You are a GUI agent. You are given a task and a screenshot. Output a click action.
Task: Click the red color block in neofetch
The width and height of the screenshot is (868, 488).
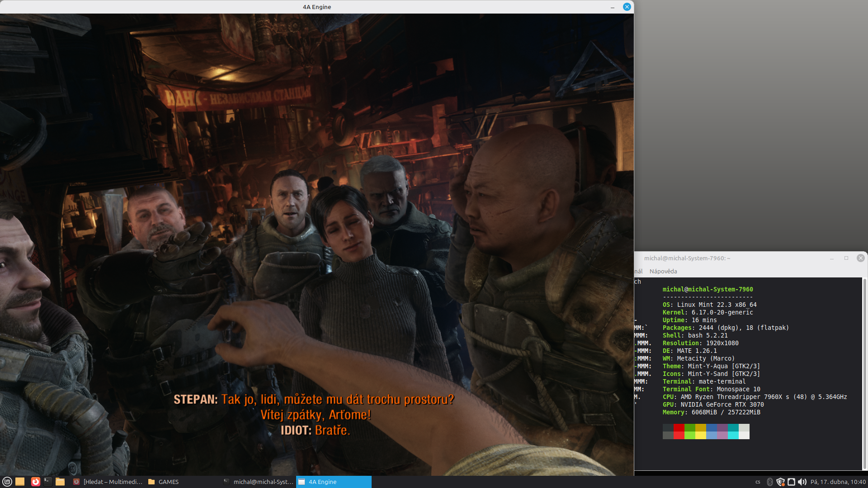[x=679, y=428]
